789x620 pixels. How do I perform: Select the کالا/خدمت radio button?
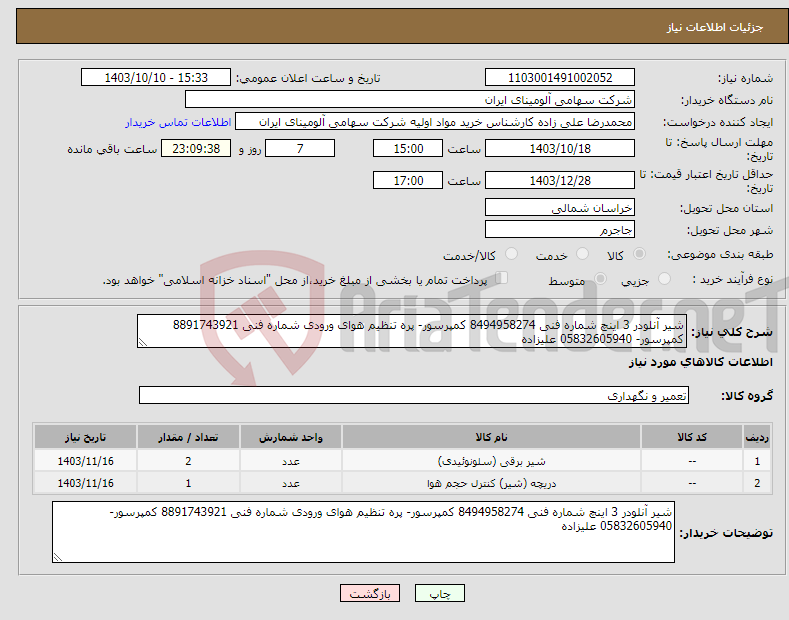coord(511,254)
